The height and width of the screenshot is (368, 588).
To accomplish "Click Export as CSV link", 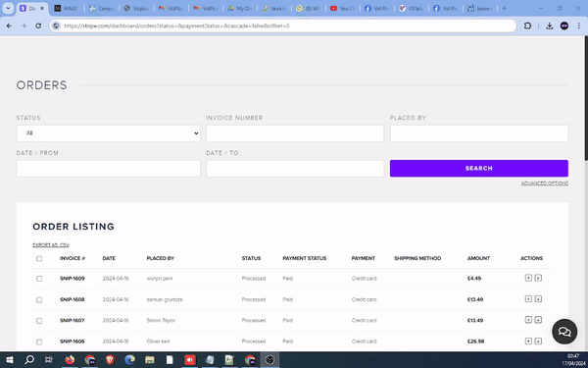I will tap(51, 244).
